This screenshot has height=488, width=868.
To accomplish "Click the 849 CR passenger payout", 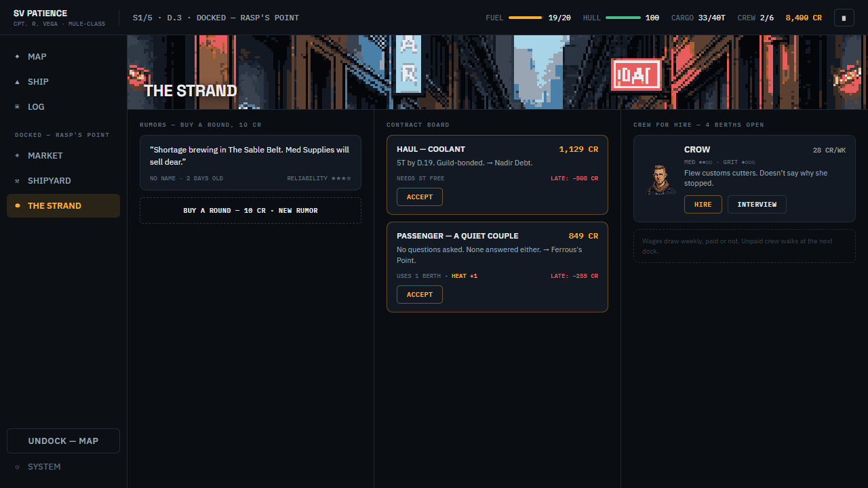I will coord(583,236).
